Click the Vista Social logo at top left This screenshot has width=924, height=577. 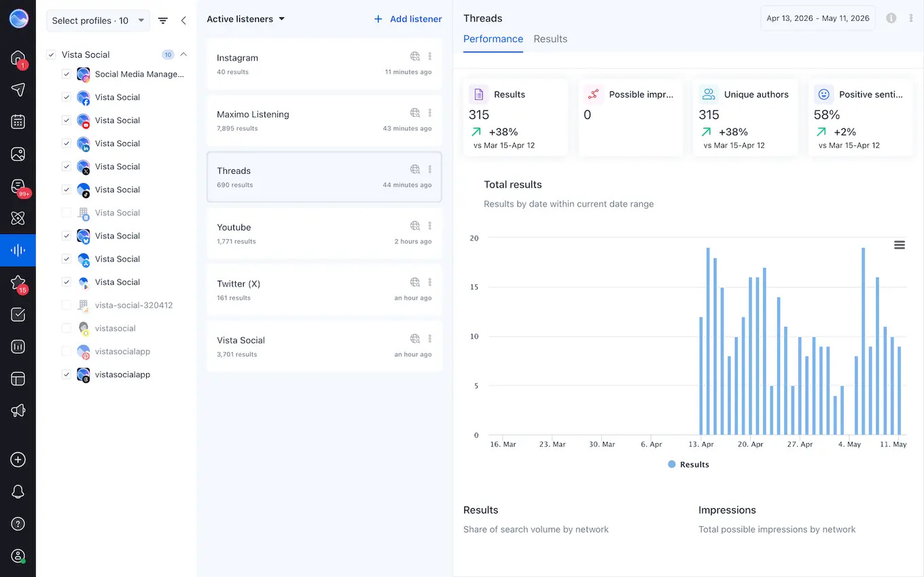pos(18,19)
